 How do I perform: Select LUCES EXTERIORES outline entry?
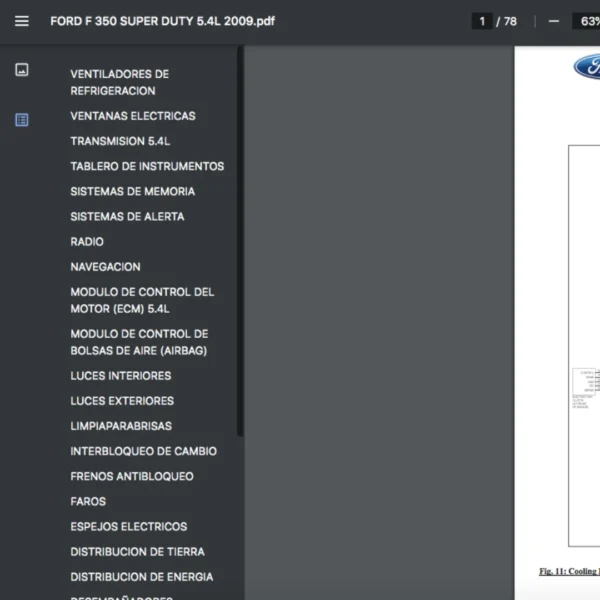tap(122, 401)
